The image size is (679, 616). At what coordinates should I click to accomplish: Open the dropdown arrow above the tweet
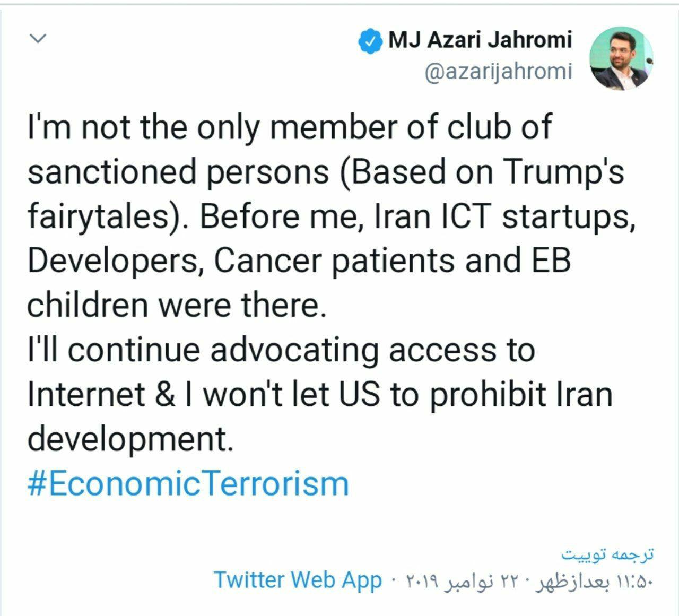click(38, 38)
